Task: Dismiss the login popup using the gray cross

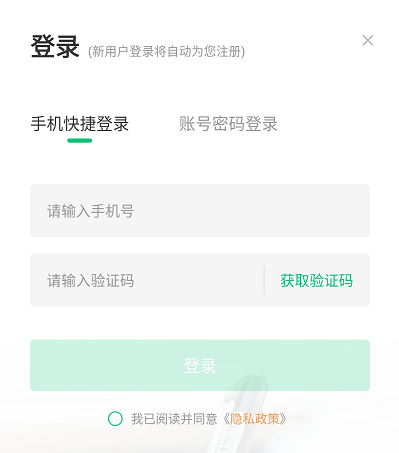Action: [368, 40]
